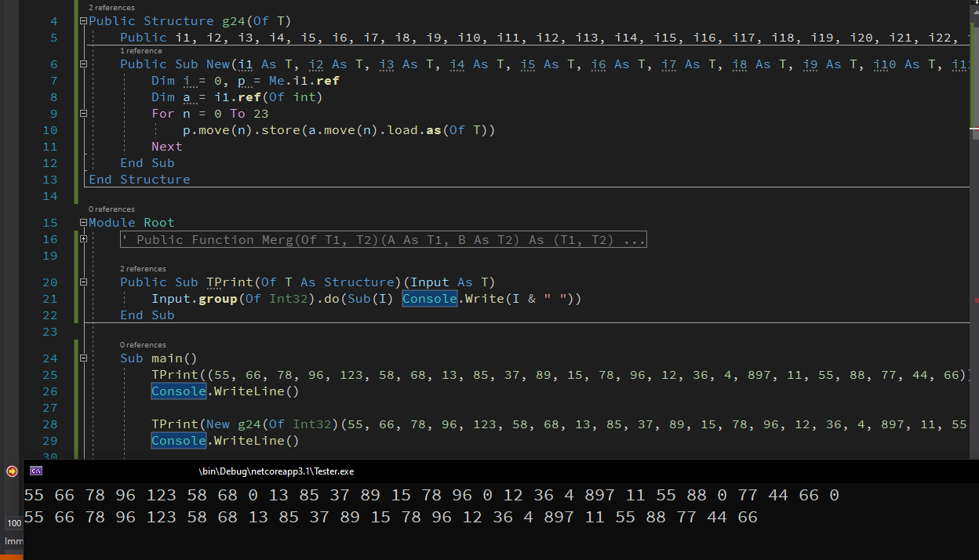Open the 100 percent zoom level selector
This screenshot has height=560, width=979.
(13, 523)
